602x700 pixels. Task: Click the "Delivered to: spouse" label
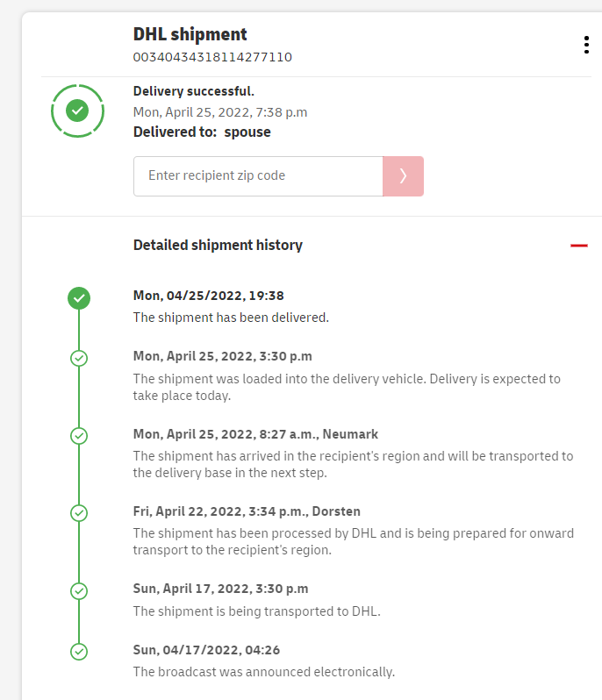pyautogui.click(x=202, y=132)
